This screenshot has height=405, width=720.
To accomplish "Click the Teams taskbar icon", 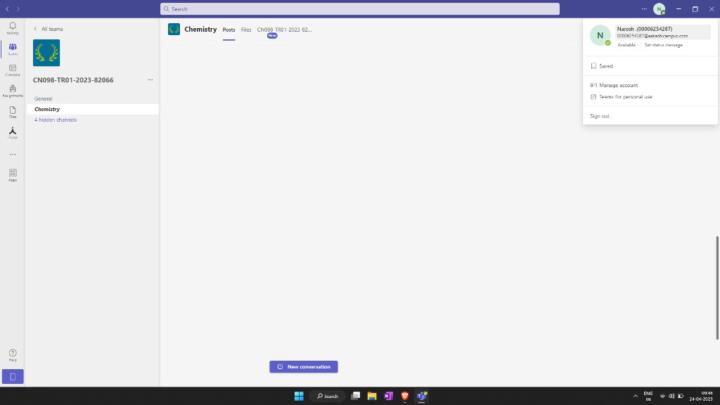I will (422, 396).
